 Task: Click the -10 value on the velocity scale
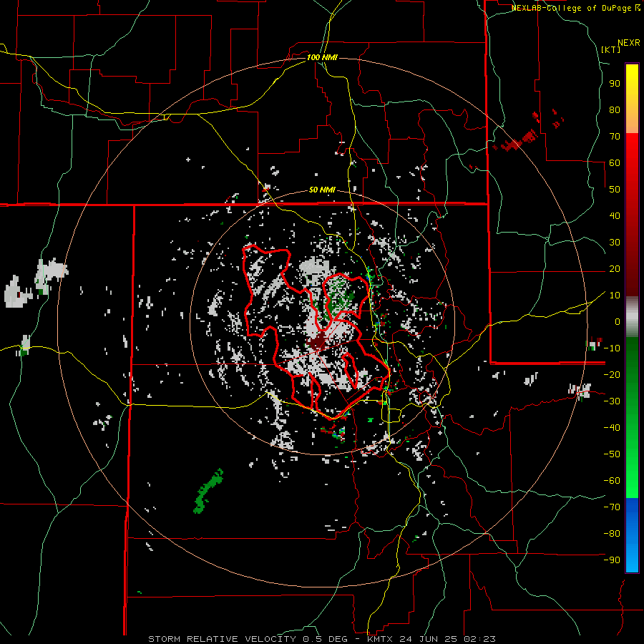[x=612, y=348]
